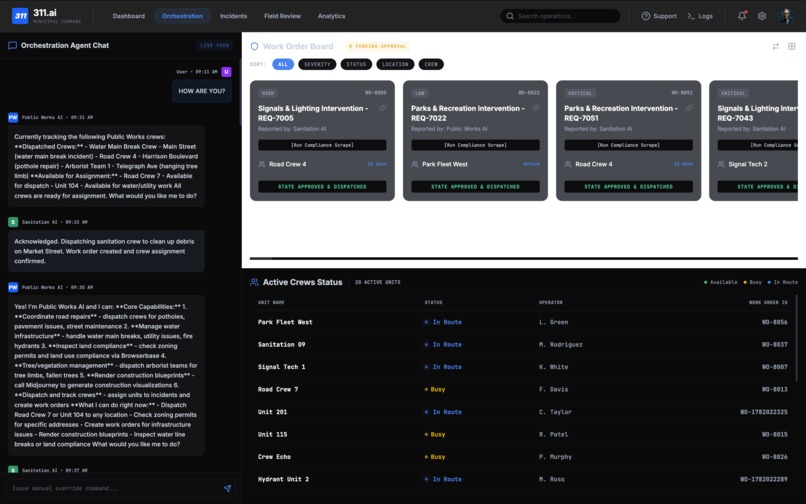Open the HOW ARE YOU? chat message
The width and height of the screenshot is (806, 504).
click(202, 91)
